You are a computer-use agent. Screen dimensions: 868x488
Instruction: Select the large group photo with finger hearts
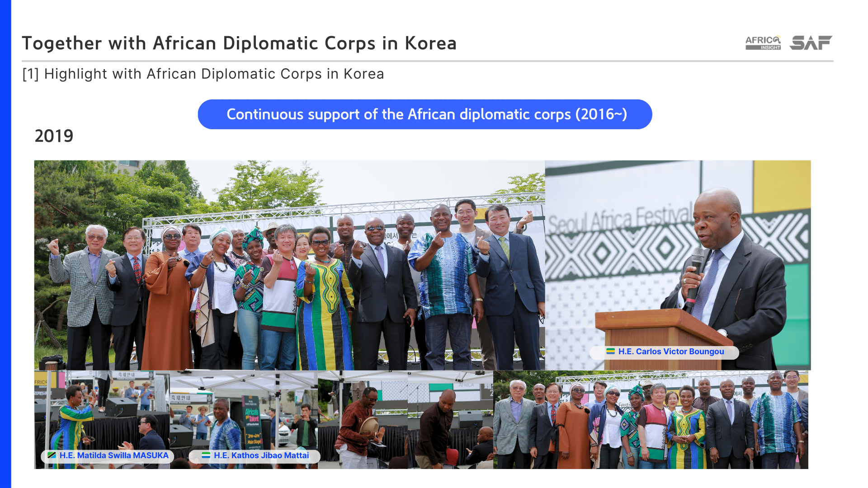click(x=289, y=265)
